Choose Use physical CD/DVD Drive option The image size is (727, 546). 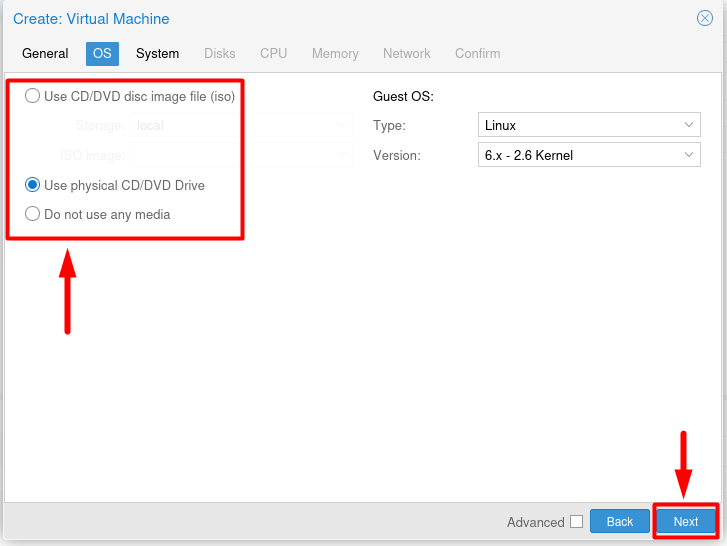click(33, 185)
